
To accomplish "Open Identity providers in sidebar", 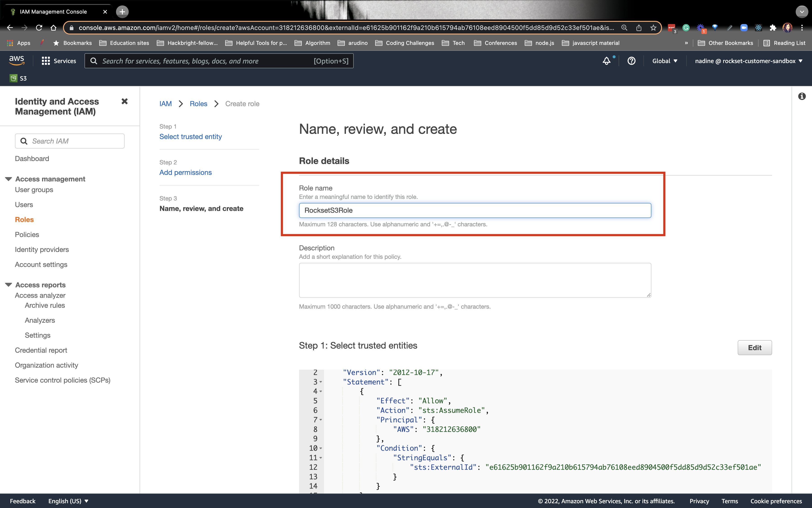I will coord(42,249).
